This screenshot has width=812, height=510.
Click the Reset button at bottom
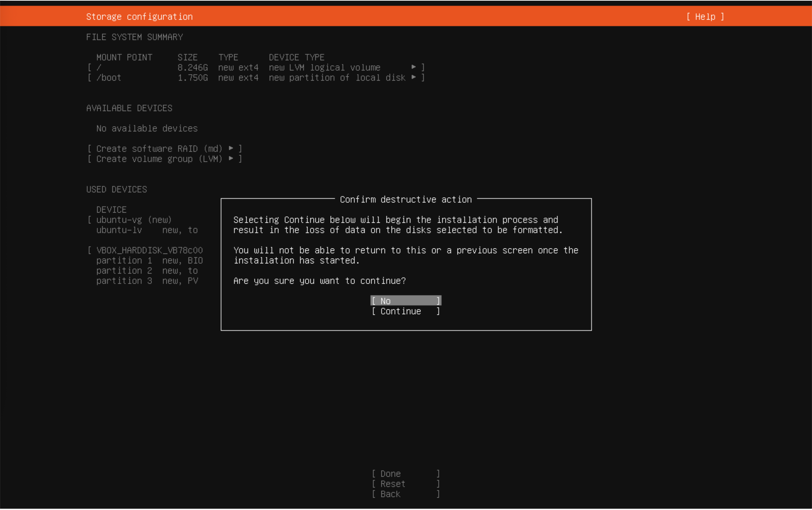pyautogui.click(x=405, y=484)
